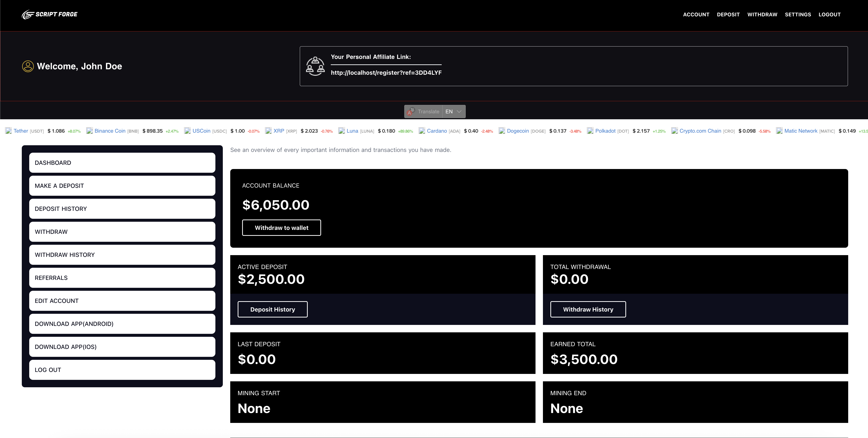This screenshot has width=868, height=438.
Task: Select REFERRALS in the sidebar
Action: pyautogui.click(x=122, y=278)
